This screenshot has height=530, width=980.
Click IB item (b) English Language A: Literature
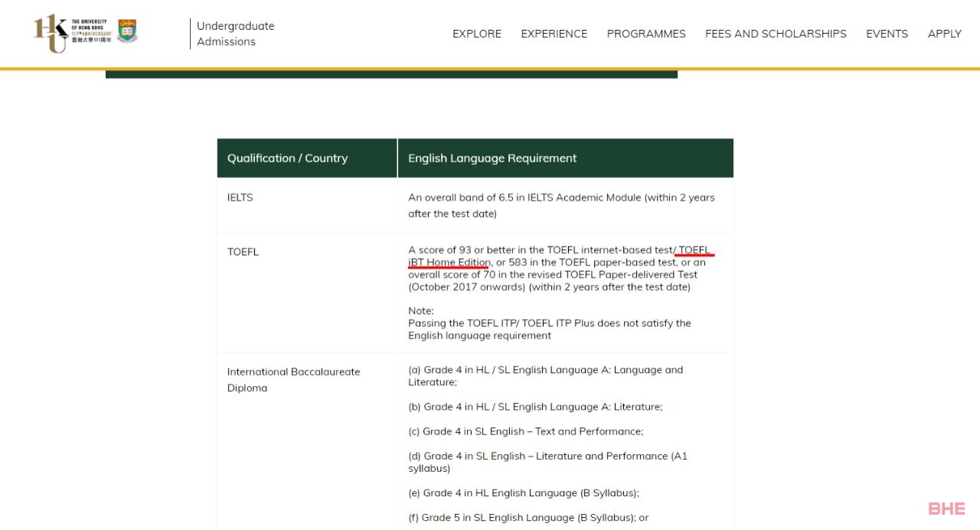point(535,407)
